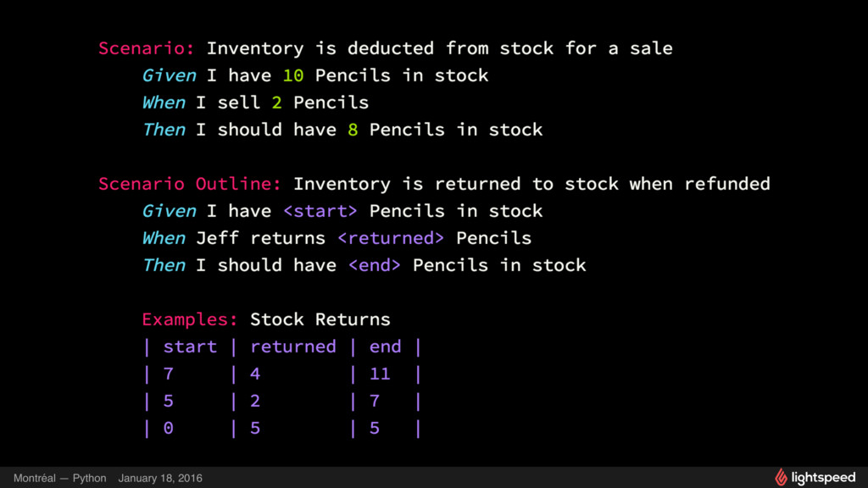
Task: Click the green number 8
Action: [x=353, y=130]
